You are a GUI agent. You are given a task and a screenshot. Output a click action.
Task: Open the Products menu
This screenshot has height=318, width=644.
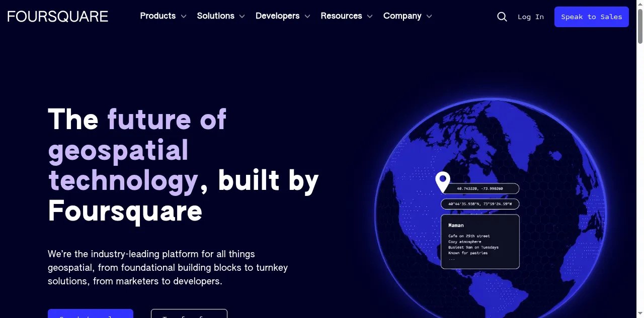(x=157, y=16)
